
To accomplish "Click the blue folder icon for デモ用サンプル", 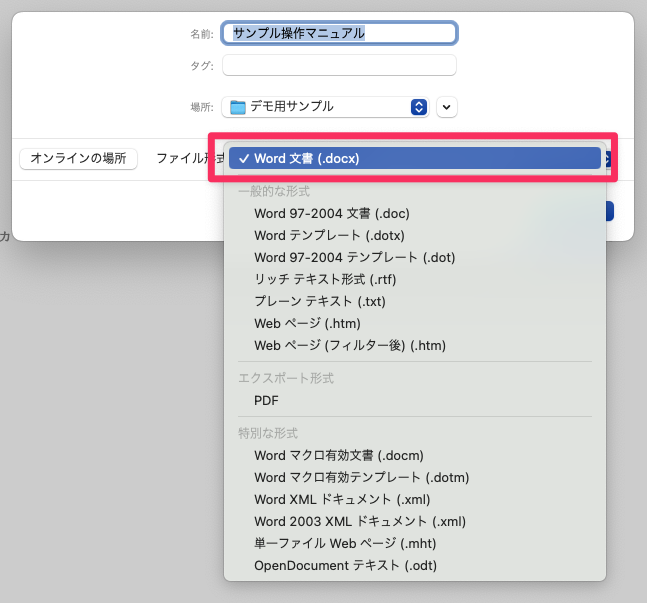I will coord(238,107).
